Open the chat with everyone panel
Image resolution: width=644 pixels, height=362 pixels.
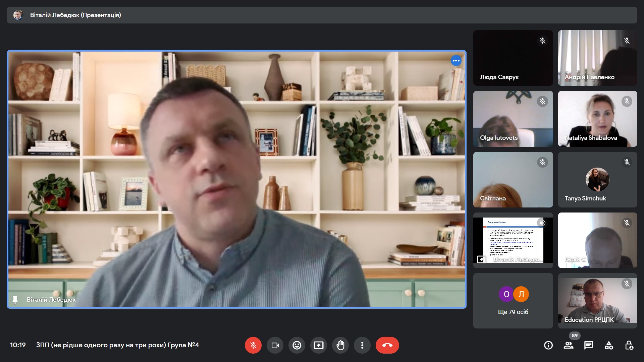coord(589,345)
